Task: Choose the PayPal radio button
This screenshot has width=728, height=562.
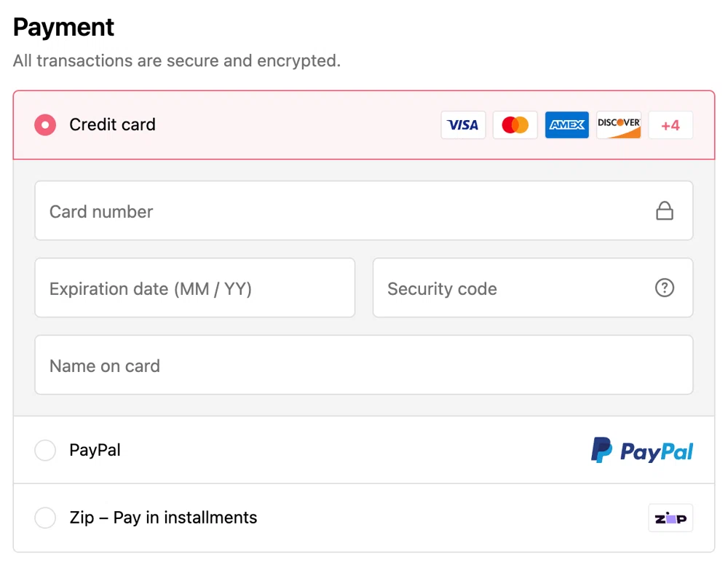Action: coord(45,451)
